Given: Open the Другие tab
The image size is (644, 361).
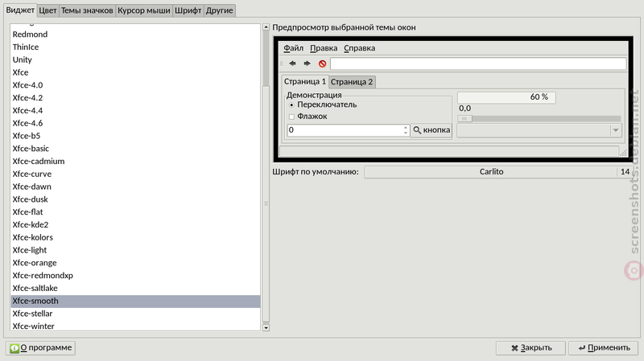Looking at the screenshot, I should point(219,10).
